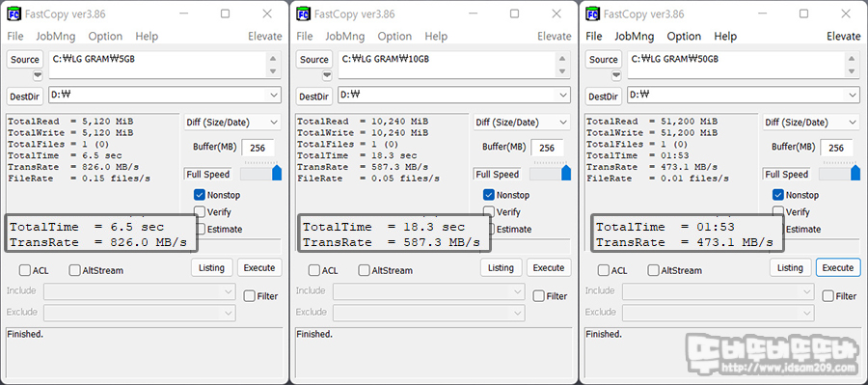This screenshot has width=868, height=385.
Task: Enable the Verify checkbox in the 5GB window
Action: point(200,211)
